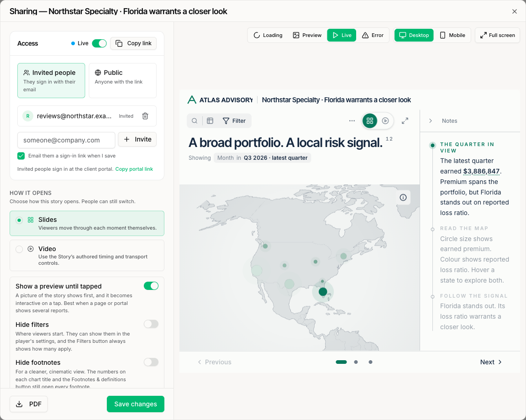Switch to Live state tab
This screenshot has width=526, height=420.
[342, 35]
